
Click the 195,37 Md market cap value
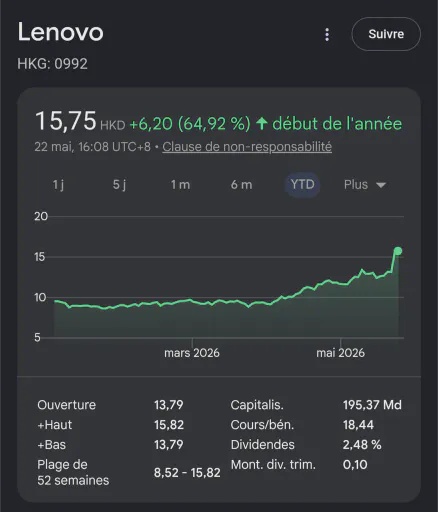pyautogui.click(x=372, y=405)
